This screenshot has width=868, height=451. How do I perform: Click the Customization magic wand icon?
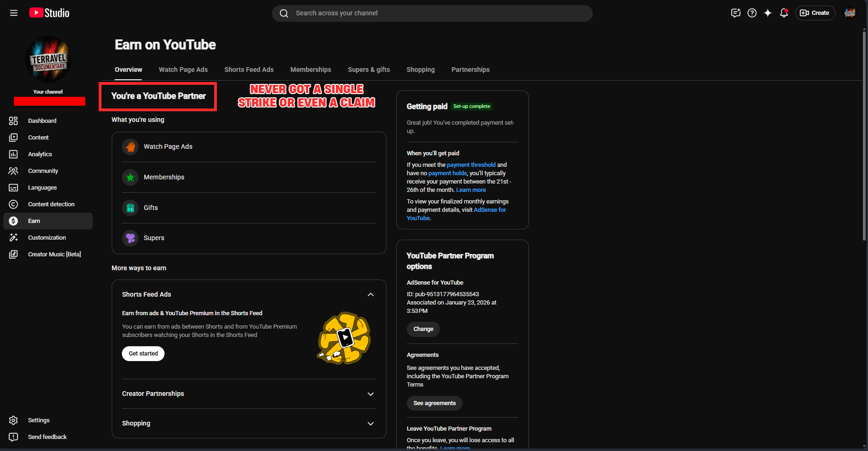click(13, 238)
